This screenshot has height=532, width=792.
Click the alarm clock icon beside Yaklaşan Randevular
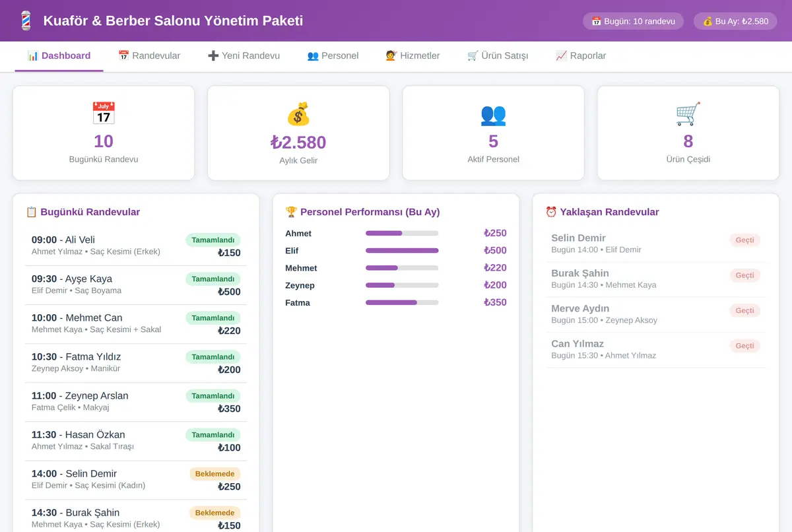pos(551,212)
